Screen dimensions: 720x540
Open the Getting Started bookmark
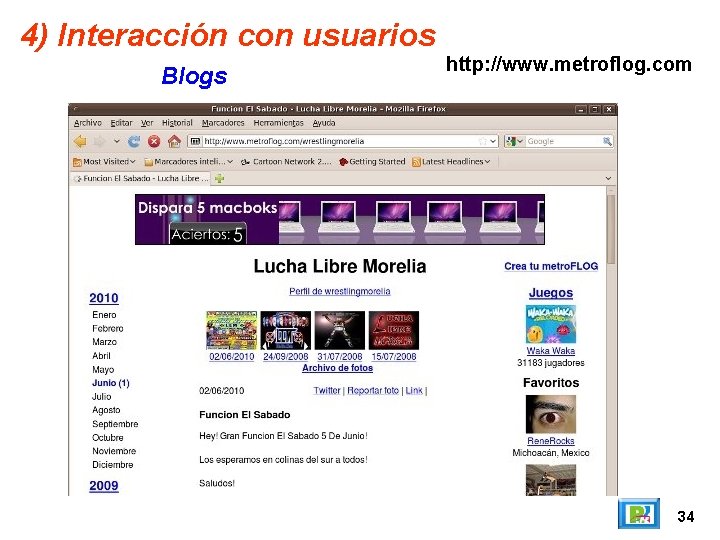click(x=372, y=162)
